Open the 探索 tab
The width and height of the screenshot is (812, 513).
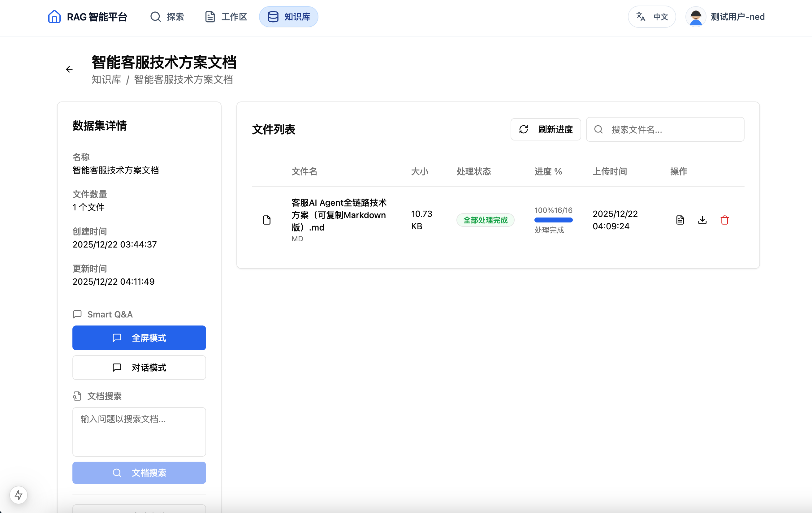click(167, 17)
